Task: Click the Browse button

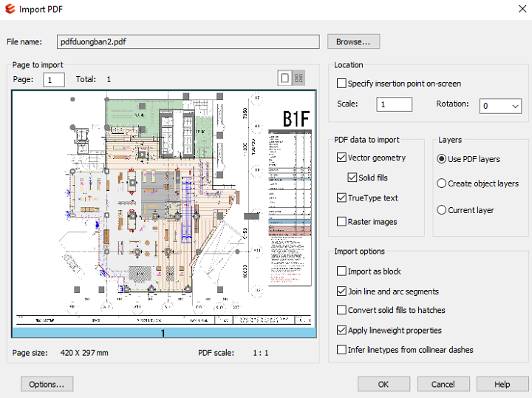Action: pos(353,41)
